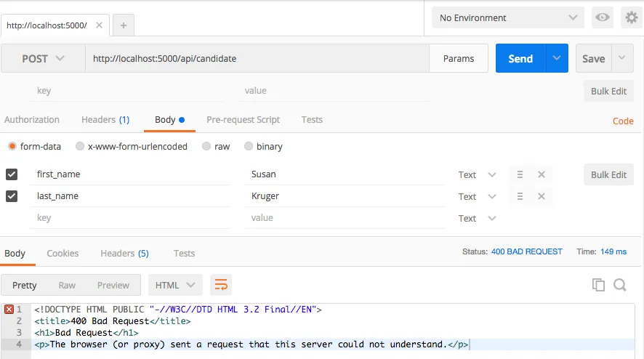Click the request URL input field

coord(257,58)
